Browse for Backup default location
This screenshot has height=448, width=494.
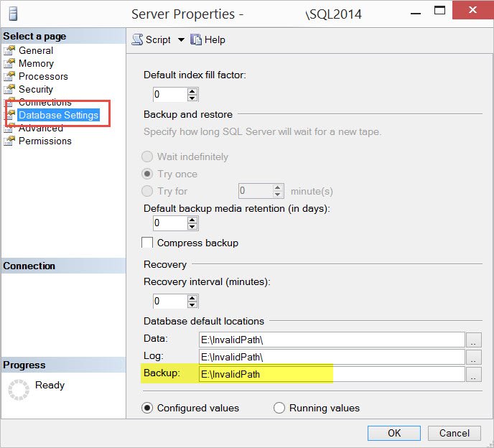473,374
